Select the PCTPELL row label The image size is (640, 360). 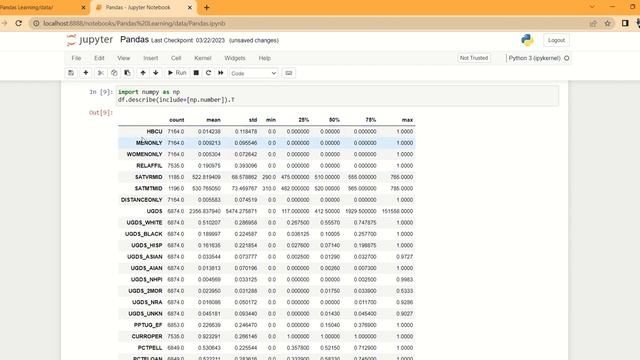coord(150,348)
